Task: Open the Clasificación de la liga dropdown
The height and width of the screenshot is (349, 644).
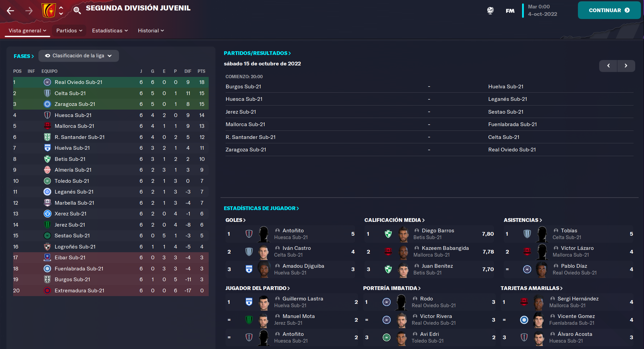Action: pyautogui.click(x=79, y=56)
